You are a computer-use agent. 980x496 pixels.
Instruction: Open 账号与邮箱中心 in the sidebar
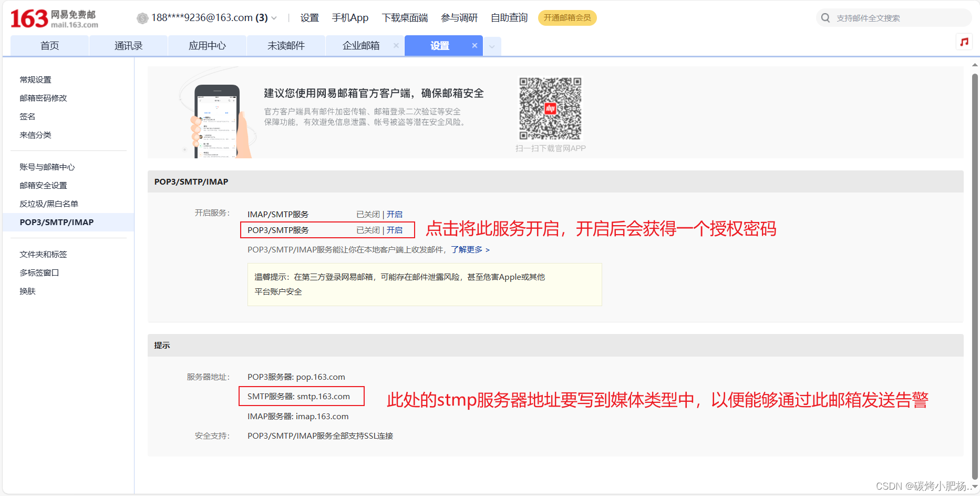pos(47,167)
